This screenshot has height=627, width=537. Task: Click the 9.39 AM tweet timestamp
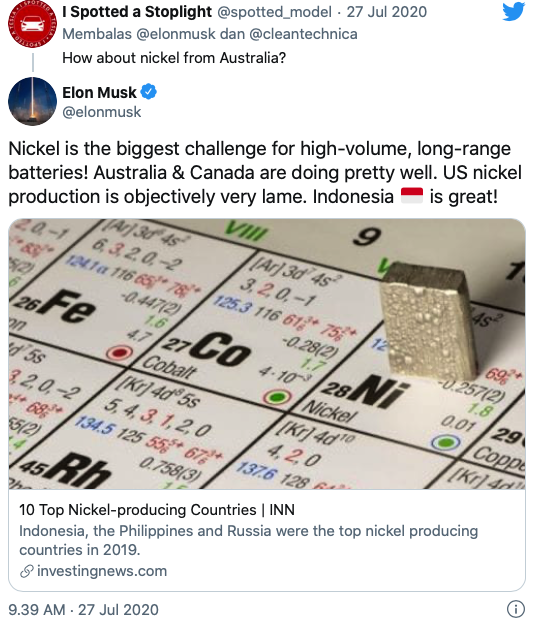84,610
